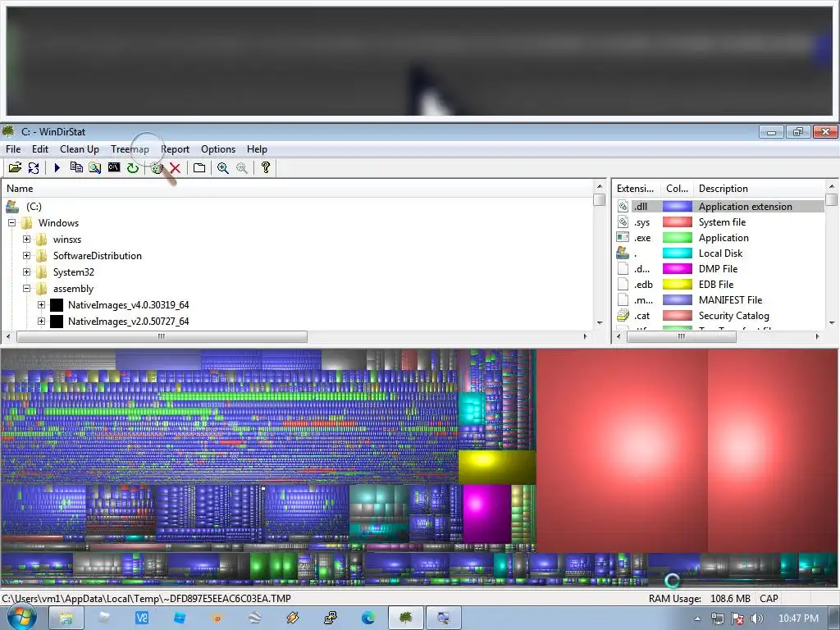This screenshot has height=630, width=840.
Task: Click the 10:47 PM taskbar clock
Action: pyautogui.click(x=798, y=619)
